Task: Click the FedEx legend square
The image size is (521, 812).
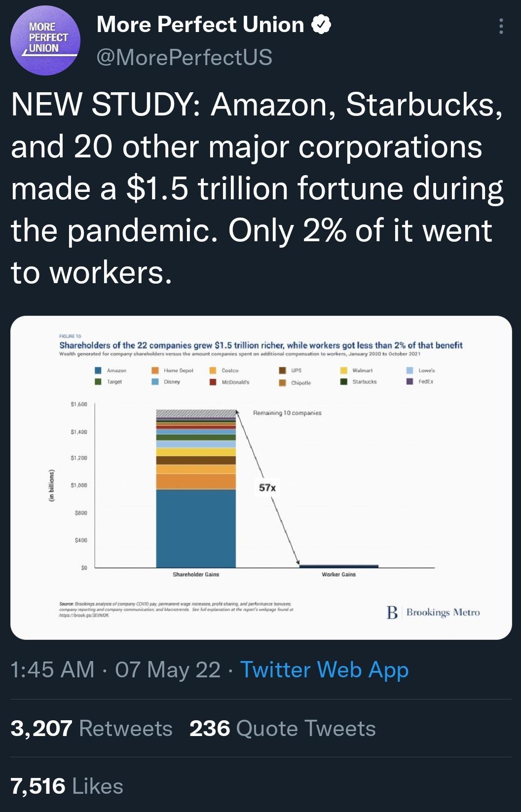Action: (x=408, y=381)
